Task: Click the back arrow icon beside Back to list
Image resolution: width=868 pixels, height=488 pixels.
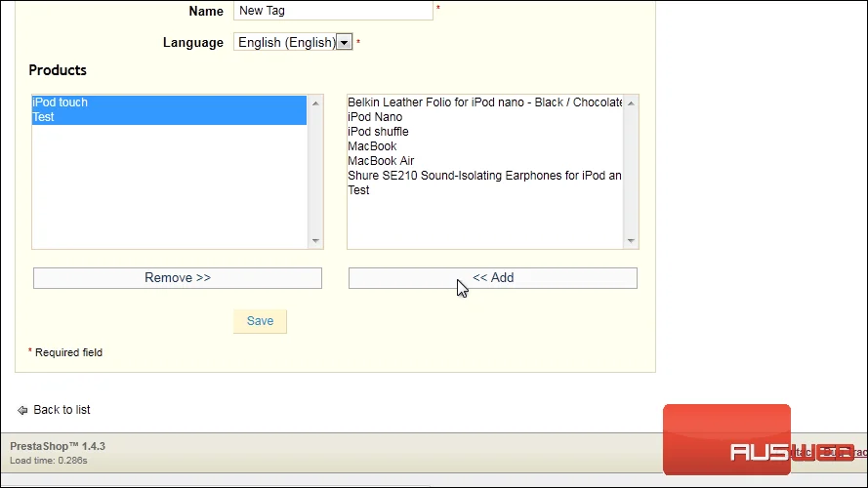Action: point(22,410)
